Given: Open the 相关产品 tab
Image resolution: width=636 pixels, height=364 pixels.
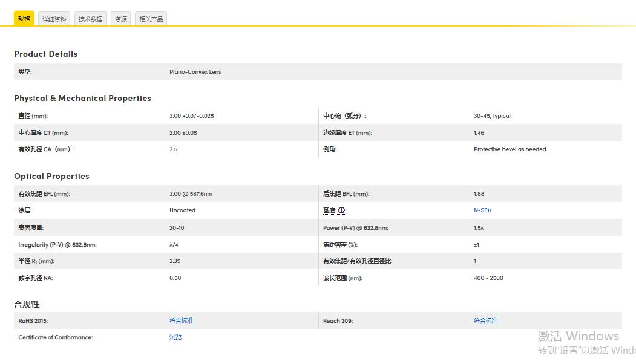Looking at the screenshot, I should coord(151,19).
